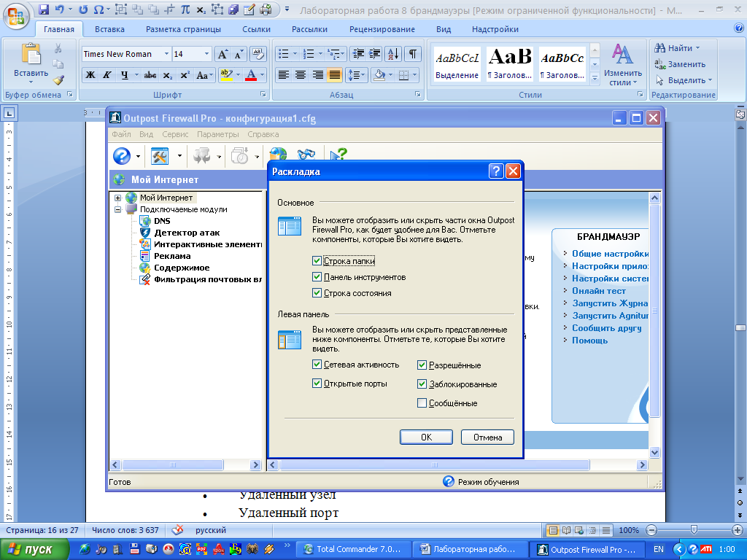Click the Change Styles (Изменить стили) icon
This screenshot has height=560, width=747.
coord(623,65)
